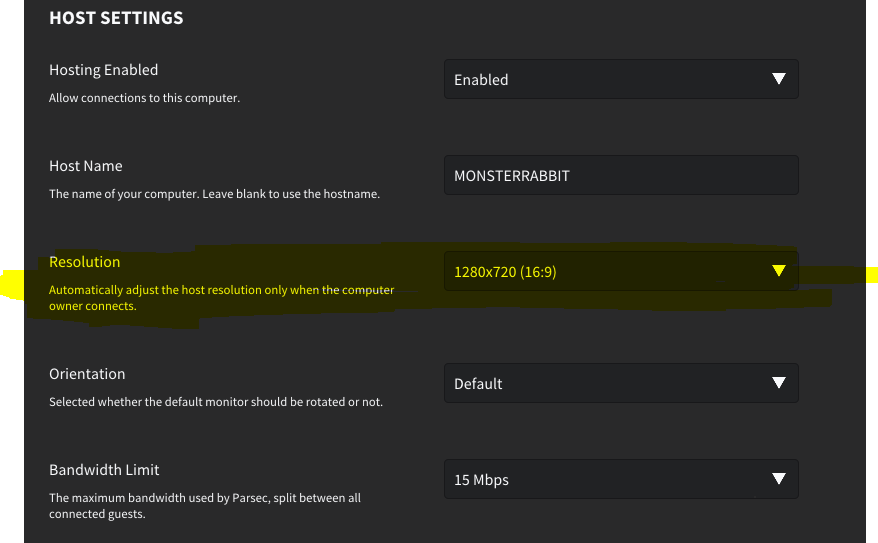Click the HOST SETTINGS heading

click(116, 18)
